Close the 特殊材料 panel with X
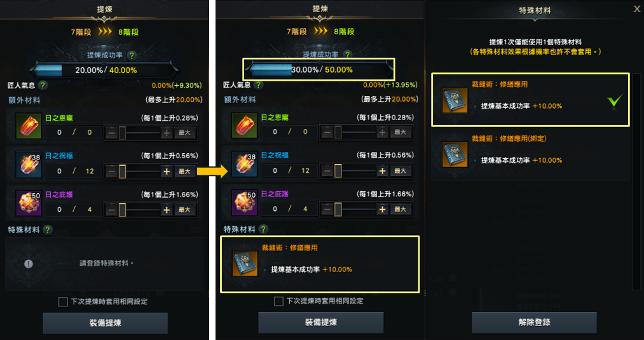This screenshot has height=340, width=644. (x=637, y=10)
